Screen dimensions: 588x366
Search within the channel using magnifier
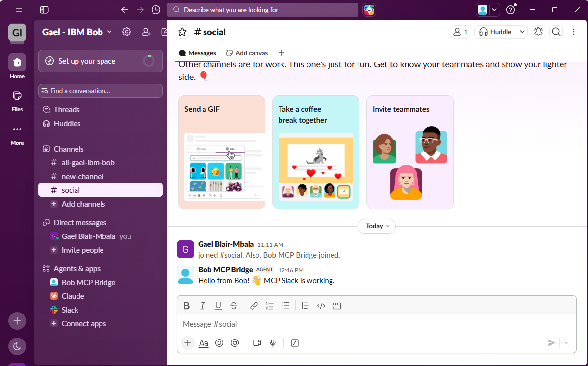(x=556, y=32)
